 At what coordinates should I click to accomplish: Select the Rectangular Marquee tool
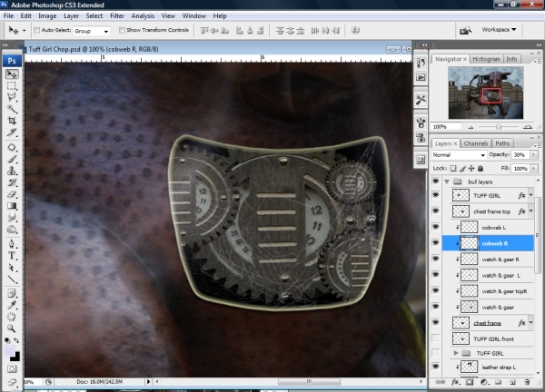[x=12, y=85]
